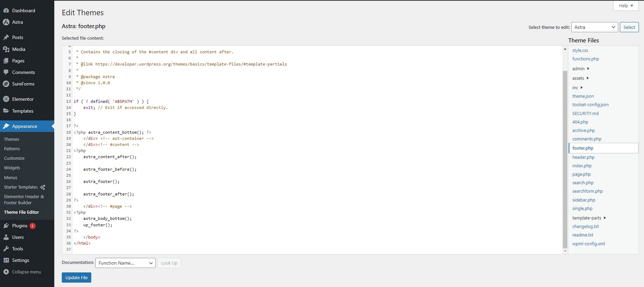This screenshot has width=644, height=287.
Task: Open index.php file link
Action: pyautogui.click(x=582, y=166)
